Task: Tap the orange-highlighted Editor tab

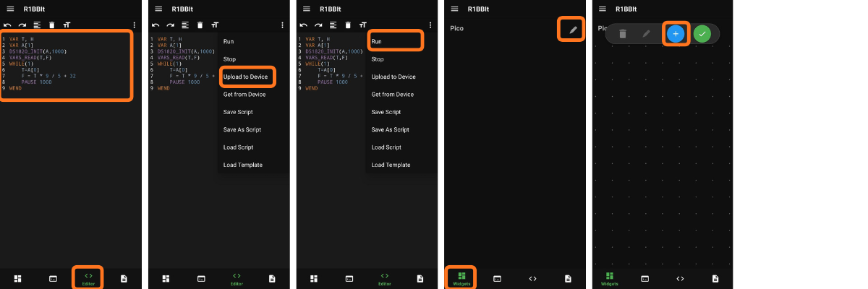Action: click(x=88, y=277)
